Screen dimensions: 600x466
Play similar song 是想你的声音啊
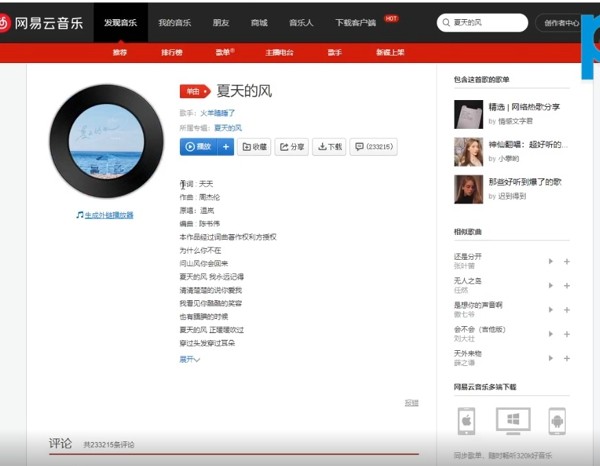click(x=551, y=310)
